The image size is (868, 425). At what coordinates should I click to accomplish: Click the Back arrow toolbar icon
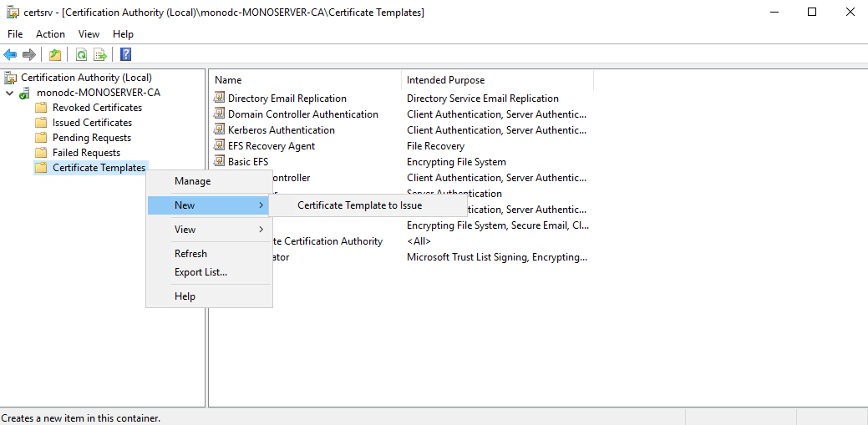pyautogui.click(x=10, y=55)
